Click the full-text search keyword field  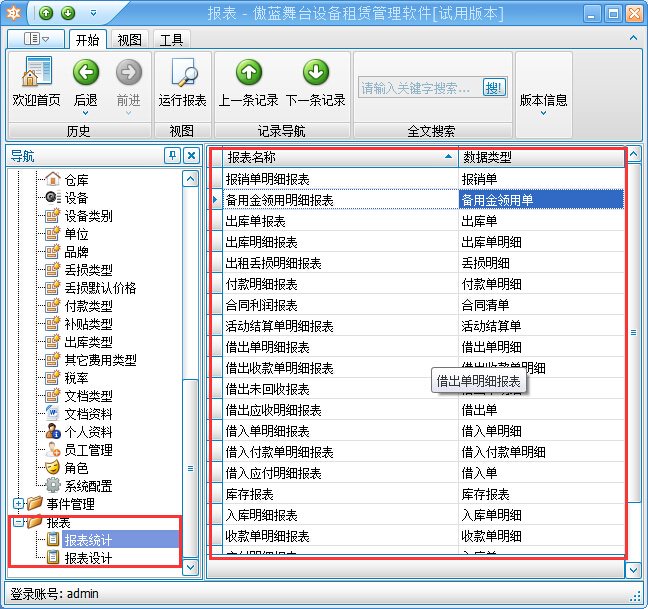[418, 88]
